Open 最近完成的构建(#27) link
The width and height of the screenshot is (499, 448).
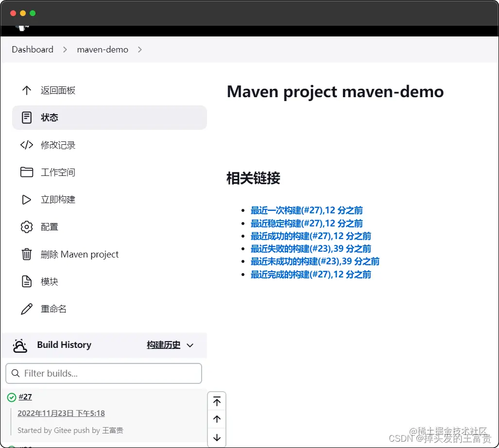click(x=310, y=275)
